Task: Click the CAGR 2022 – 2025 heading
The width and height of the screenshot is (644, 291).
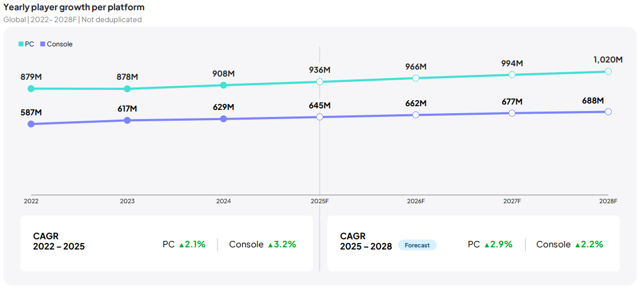Action: [59, 241]
